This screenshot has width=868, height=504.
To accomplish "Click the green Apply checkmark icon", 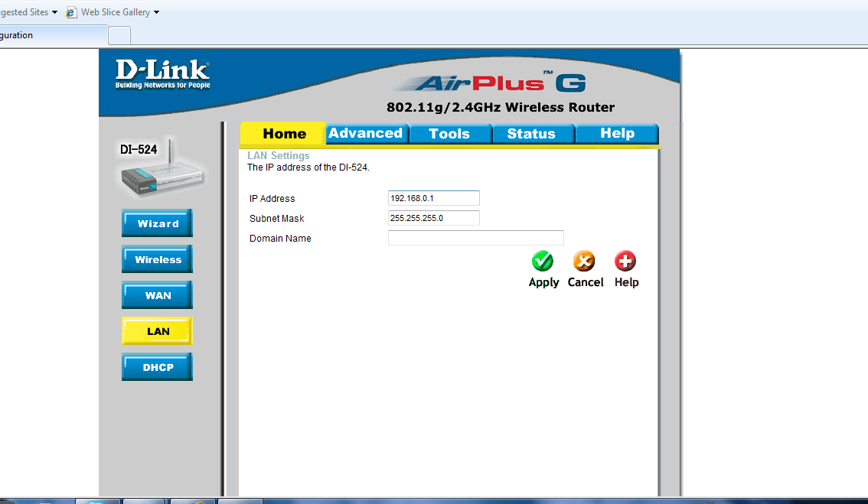I will point(543,261).
